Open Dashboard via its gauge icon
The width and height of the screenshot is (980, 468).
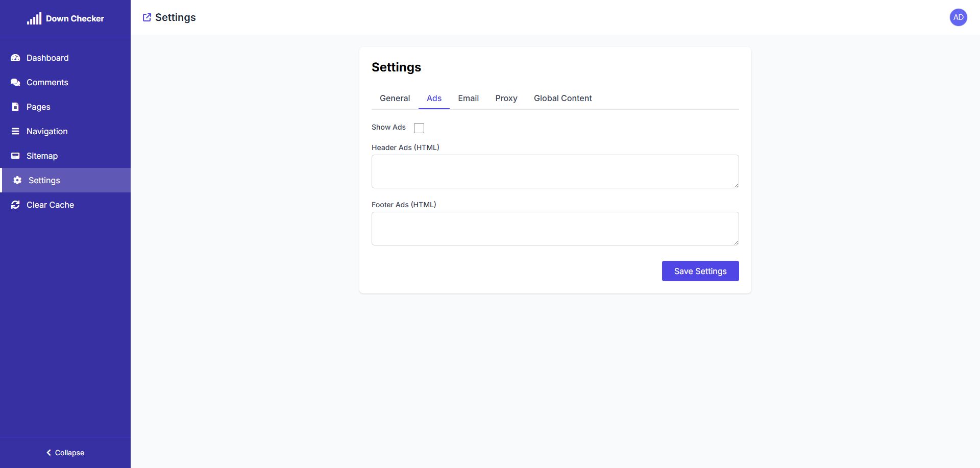(15, 58)
